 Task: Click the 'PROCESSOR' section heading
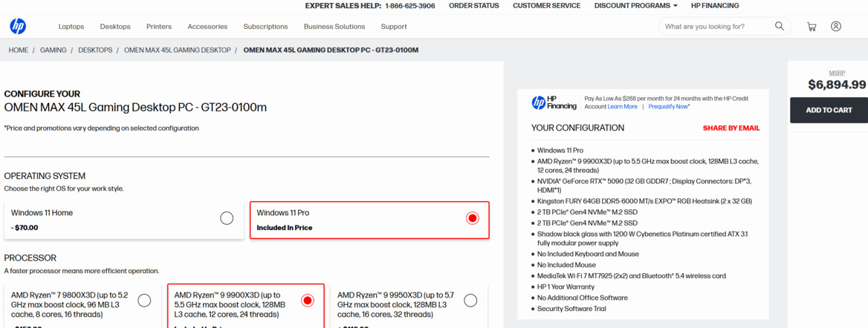click(x=30, y=258)
